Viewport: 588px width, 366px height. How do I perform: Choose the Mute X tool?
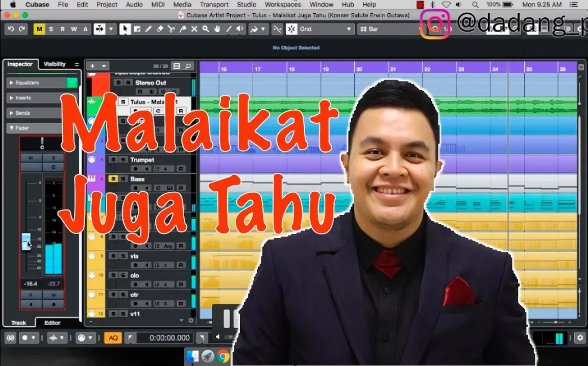194,29
